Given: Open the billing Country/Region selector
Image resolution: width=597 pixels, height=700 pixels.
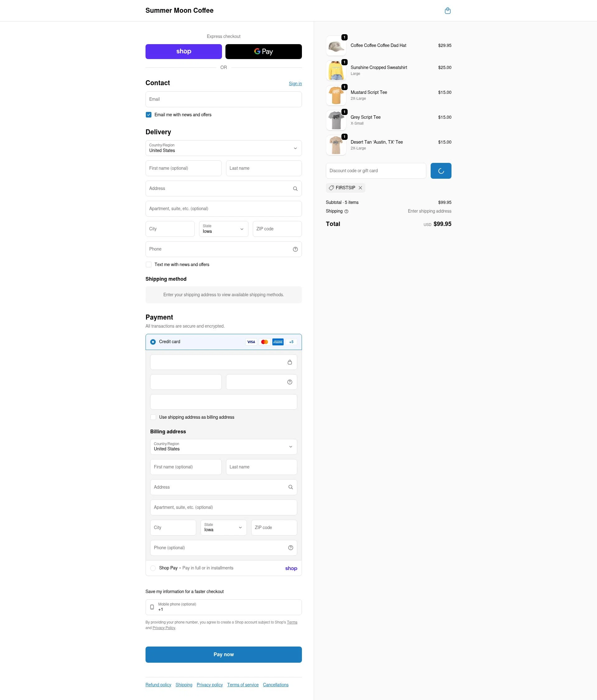Looking at the screenshot, I should point(223,447).
